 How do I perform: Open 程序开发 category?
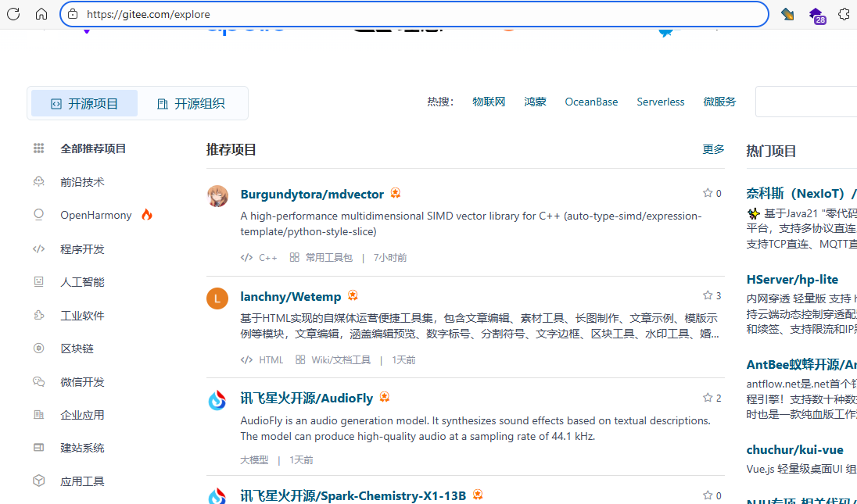click(x=82, y=249)
